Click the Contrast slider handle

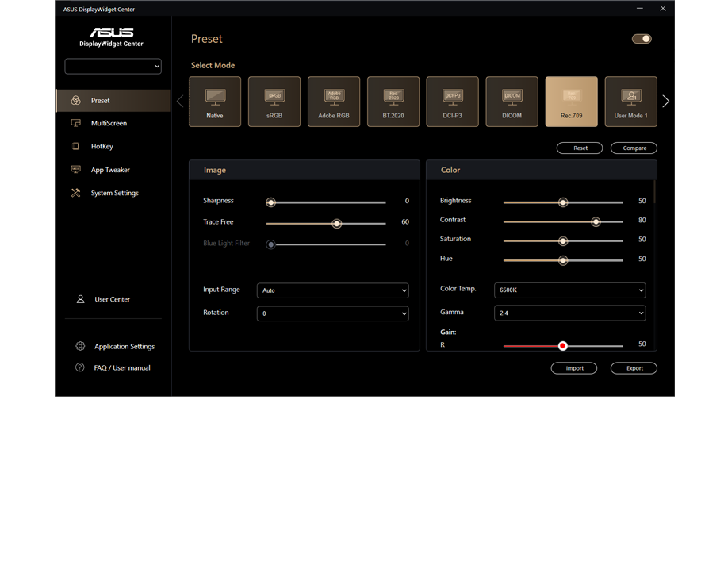pyautogui.click(x=596, y=222)
